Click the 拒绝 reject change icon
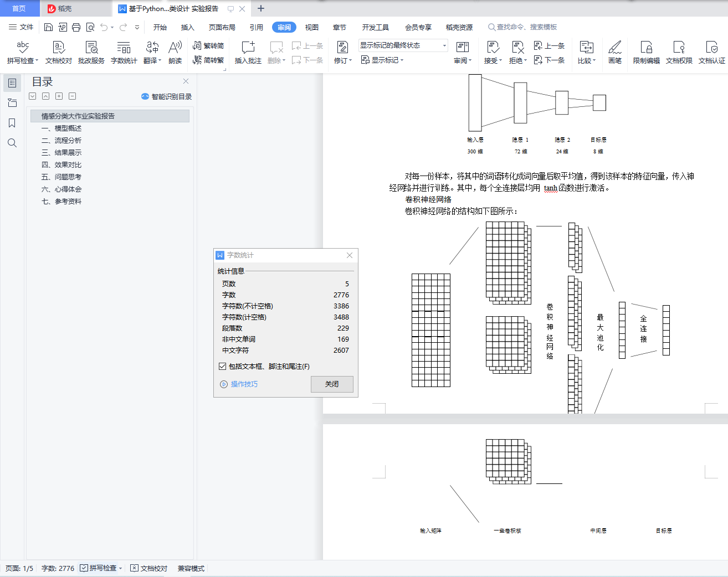 tap(517, 47)
